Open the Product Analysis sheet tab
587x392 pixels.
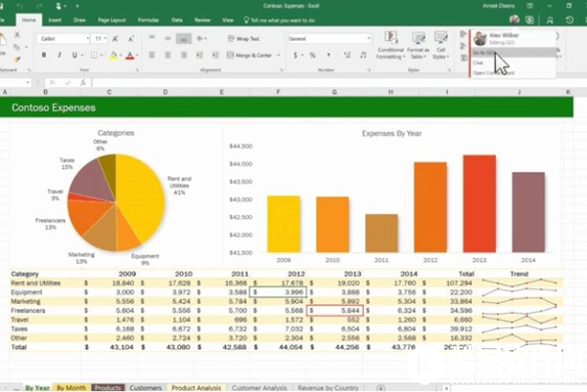(197, 387)
